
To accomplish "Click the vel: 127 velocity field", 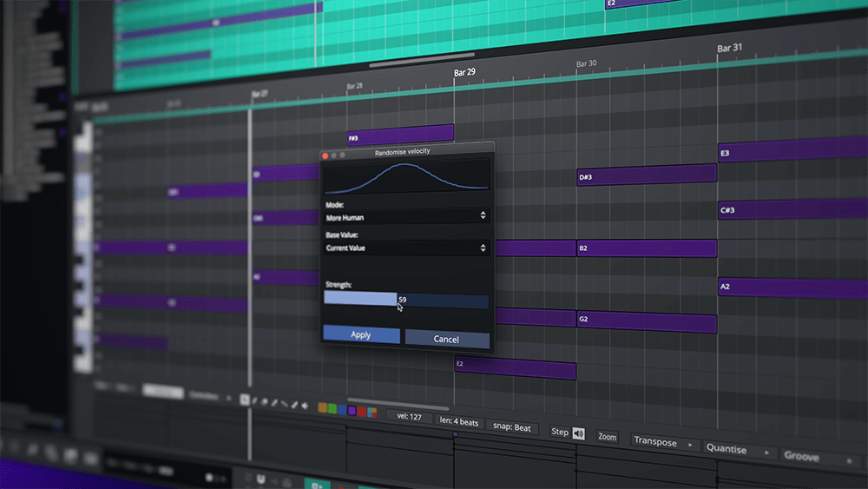I will [x=410, y=418].
